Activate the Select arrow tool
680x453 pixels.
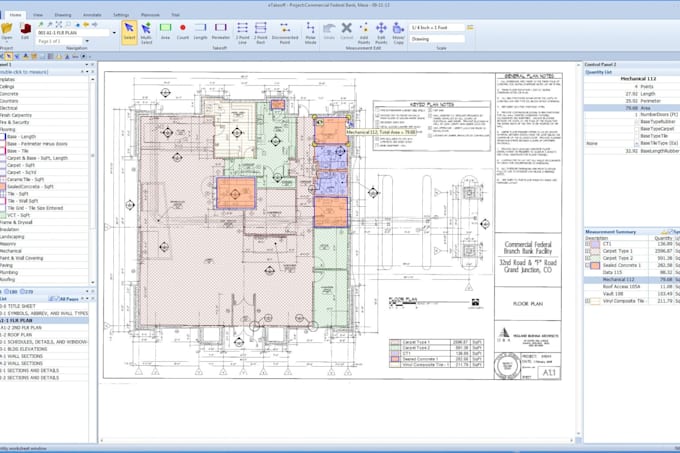tap(129, 33)
